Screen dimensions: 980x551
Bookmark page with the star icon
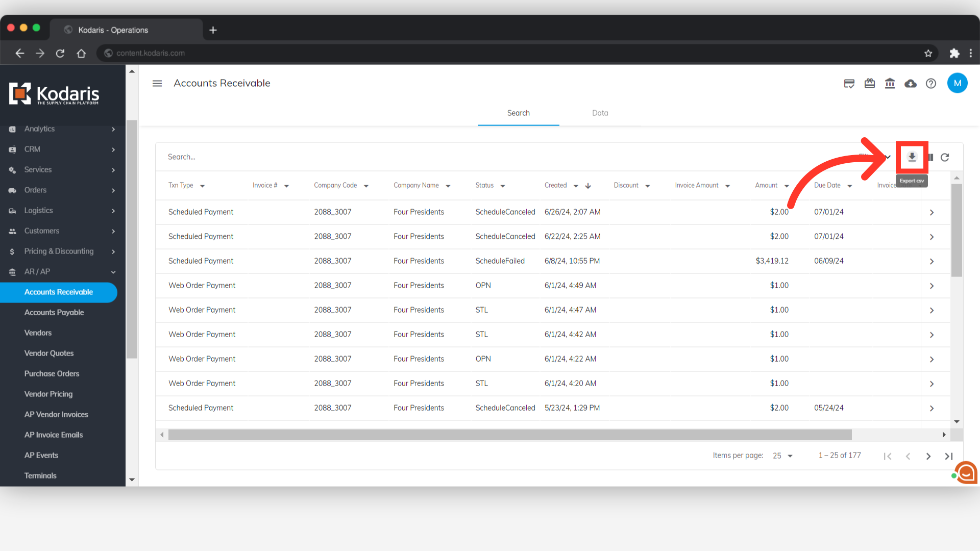click(x=928, y=53)
